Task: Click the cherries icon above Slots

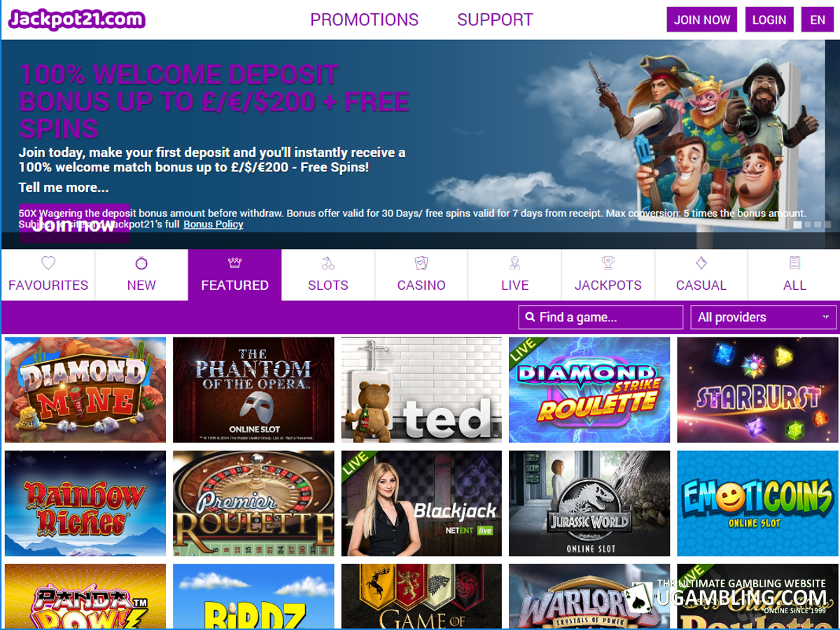Action: (328, 263)
